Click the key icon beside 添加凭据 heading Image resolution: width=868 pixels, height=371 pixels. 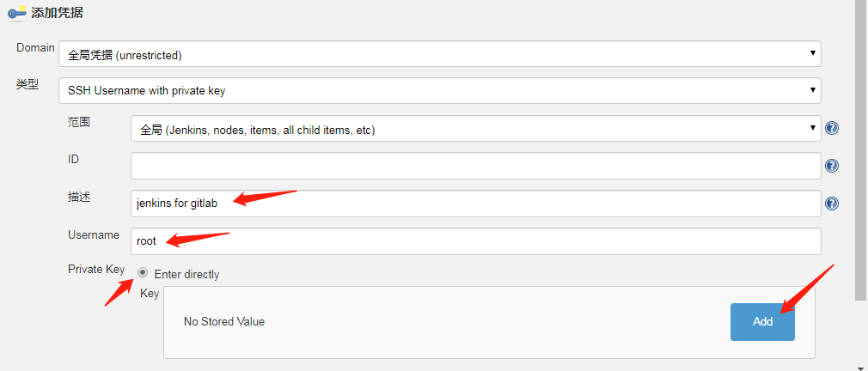click(18, 12)
